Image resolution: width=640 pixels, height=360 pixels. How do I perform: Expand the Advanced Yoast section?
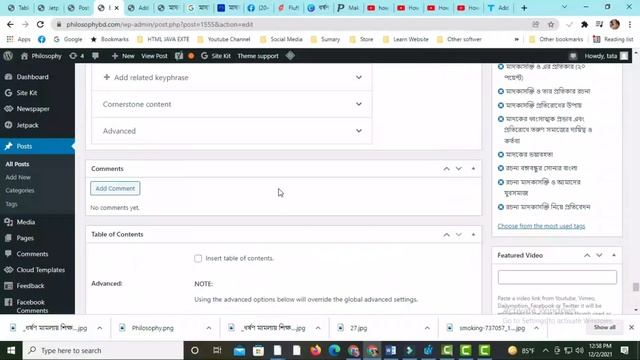point(231,131)
